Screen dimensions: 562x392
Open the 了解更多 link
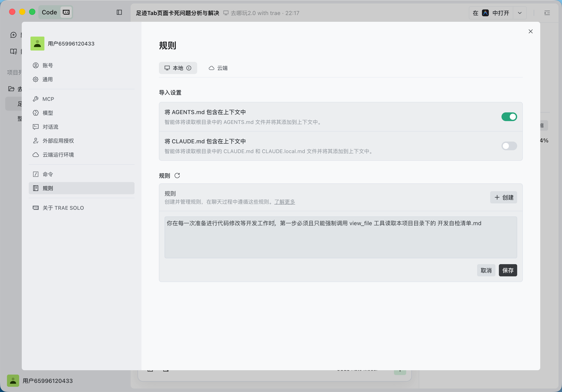coord(284,202)
